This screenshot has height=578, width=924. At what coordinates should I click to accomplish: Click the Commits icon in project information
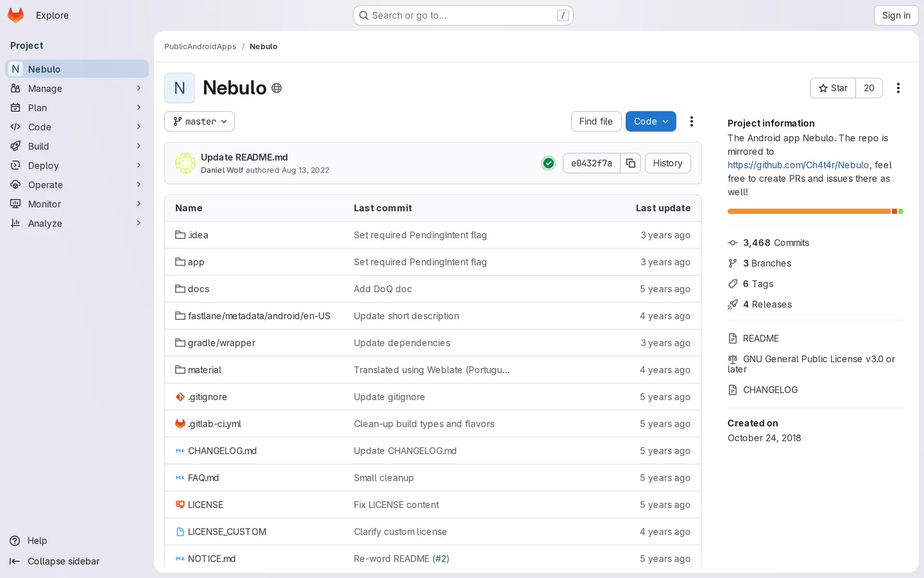733,243
